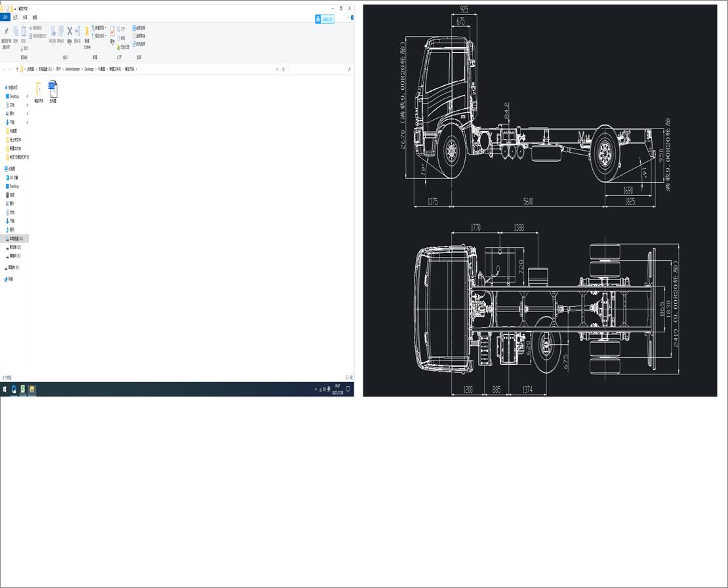Screen dimensions: 728x588
Task: Click the Cut scissors icon in the ribbon
Action: 24,48
